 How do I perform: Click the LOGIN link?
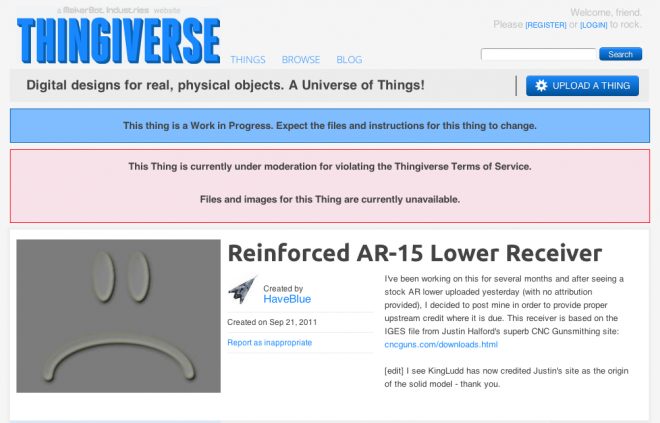(593, 25)
